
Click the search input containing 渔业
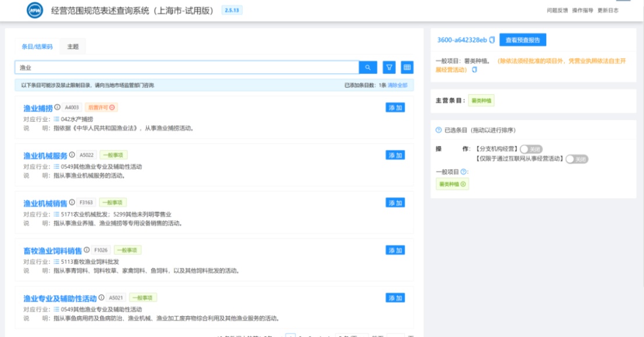(187, 68)
